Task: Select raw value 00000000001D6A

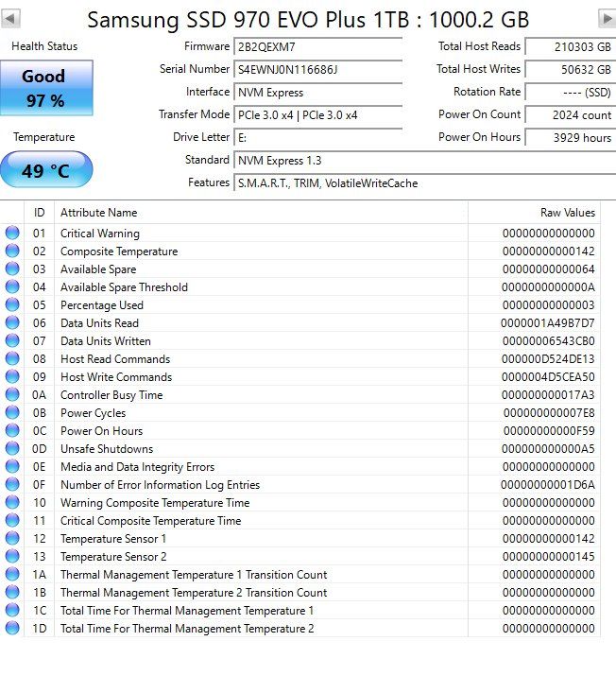Action: click(x=548, y=485)
